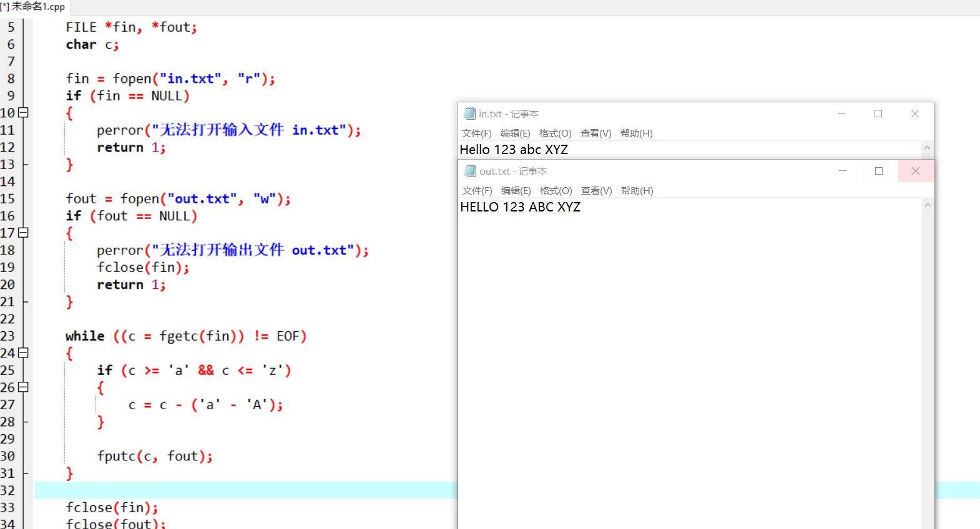The image size is (980, 529).
Task: Maximize the in.txt Notepad window
Action: (878, 114)
